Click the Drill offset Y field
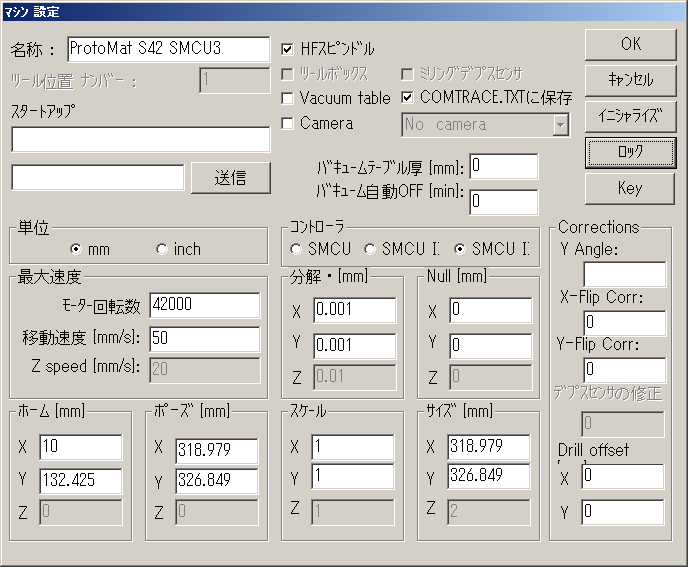Screen dimensions: 688x567 click(x=623, y=512)
